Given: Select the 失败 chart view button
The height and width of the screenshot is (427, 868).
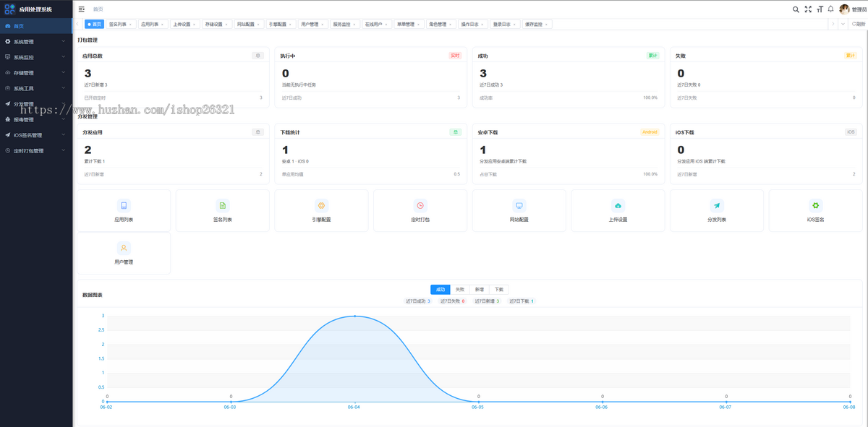Looking at the screenshot, I should coord(460,289).
